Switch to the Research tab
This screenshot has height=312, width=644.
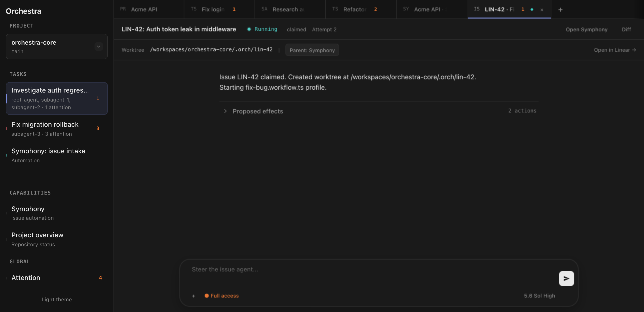click(x=290, y=9)
